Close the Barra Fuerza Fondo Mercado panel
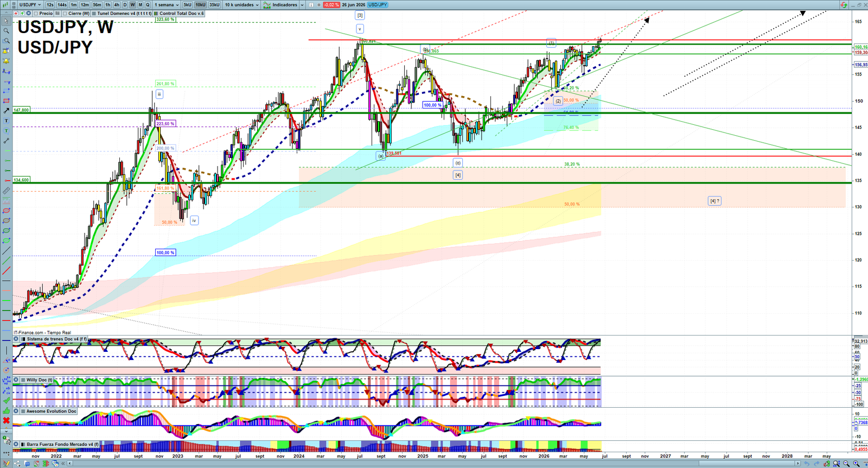Screen dimensions: 868x468 [16, 444]
